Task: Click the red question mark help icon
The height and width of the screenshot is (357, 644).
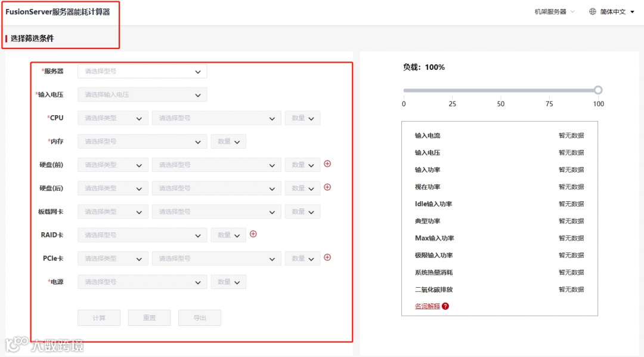Action: (445, 306)
